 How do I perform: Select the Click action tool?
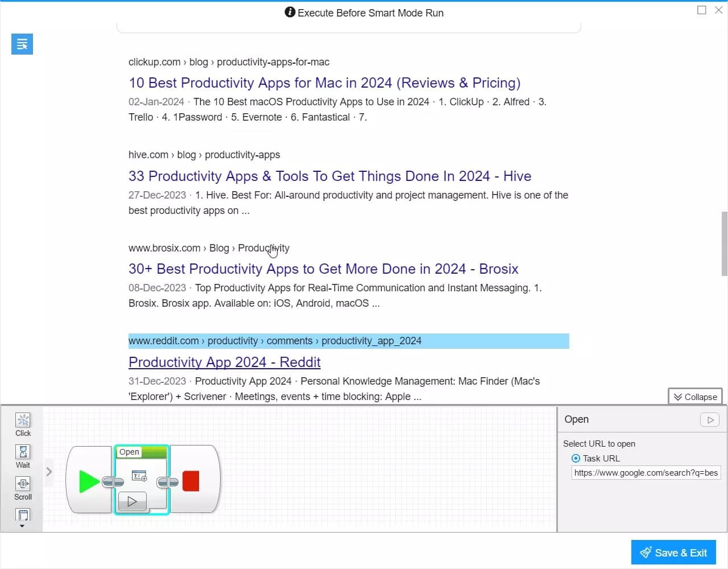[23, 424]
